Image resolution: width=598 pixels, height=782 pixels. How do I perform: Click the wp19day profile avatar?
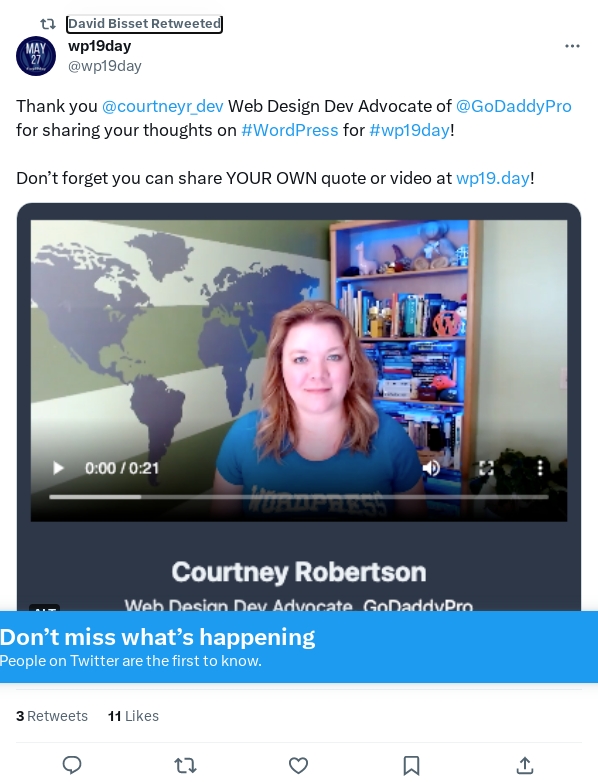pyautogui.click(x=35, y=55)
